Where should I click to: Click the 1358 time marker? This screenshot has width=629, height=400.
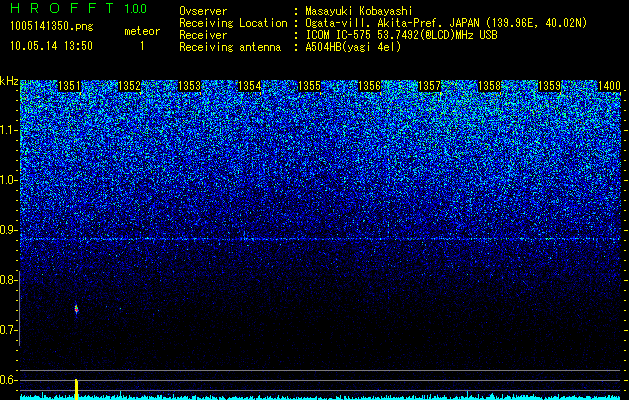(x=489, y=86)
